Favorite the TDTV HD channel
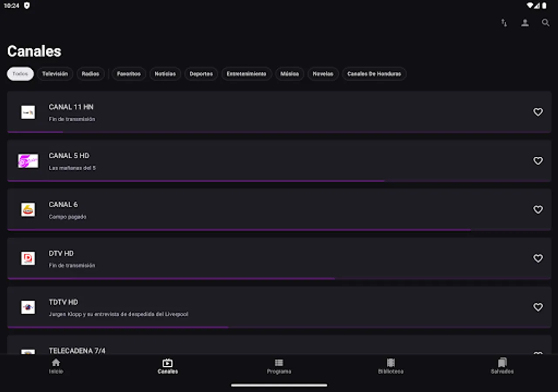This screenshot has width=558, height=392. (x=538, y=307)
